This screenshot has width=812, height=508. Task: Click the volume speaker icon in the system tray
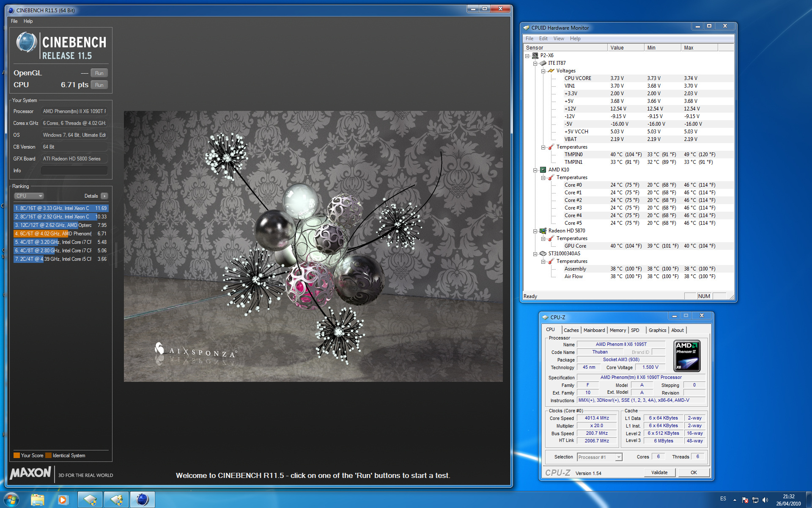coord(765,500)
